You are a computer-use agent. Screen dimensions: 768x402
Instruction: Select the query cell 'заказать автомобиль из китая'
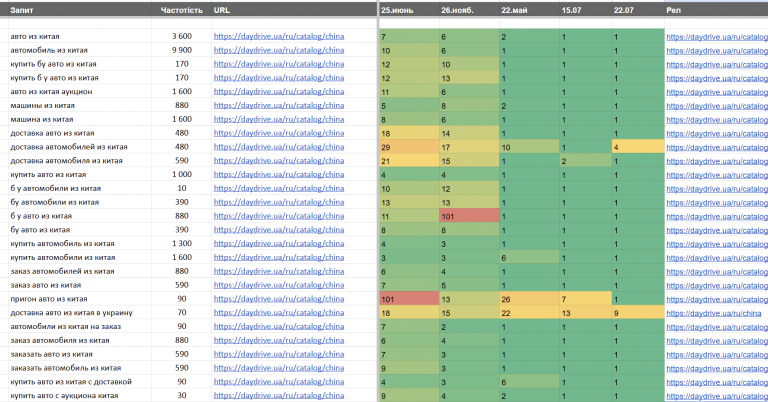pyautogui.click(x=66, y=368)
